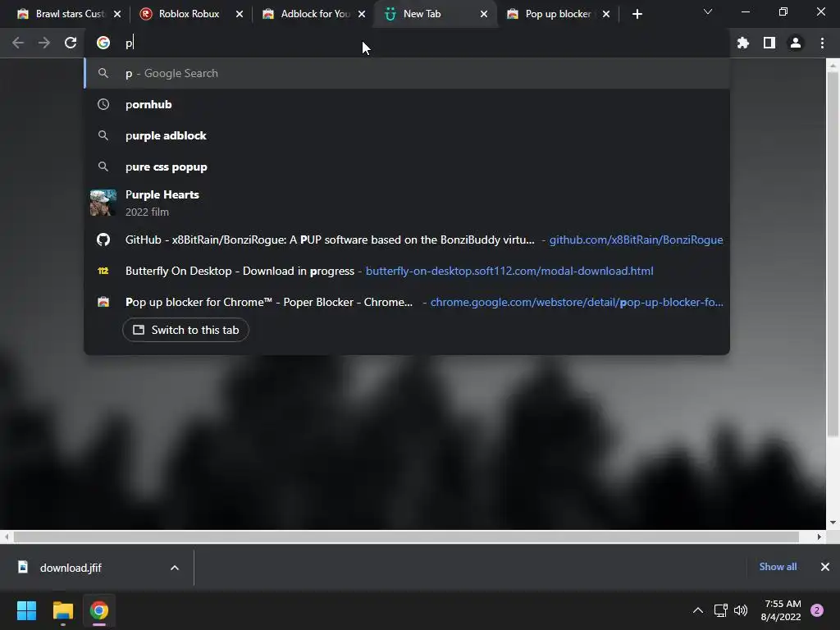Click the Google icon in address bar
Screen dimensions: 840x630
tap(103, 43)
